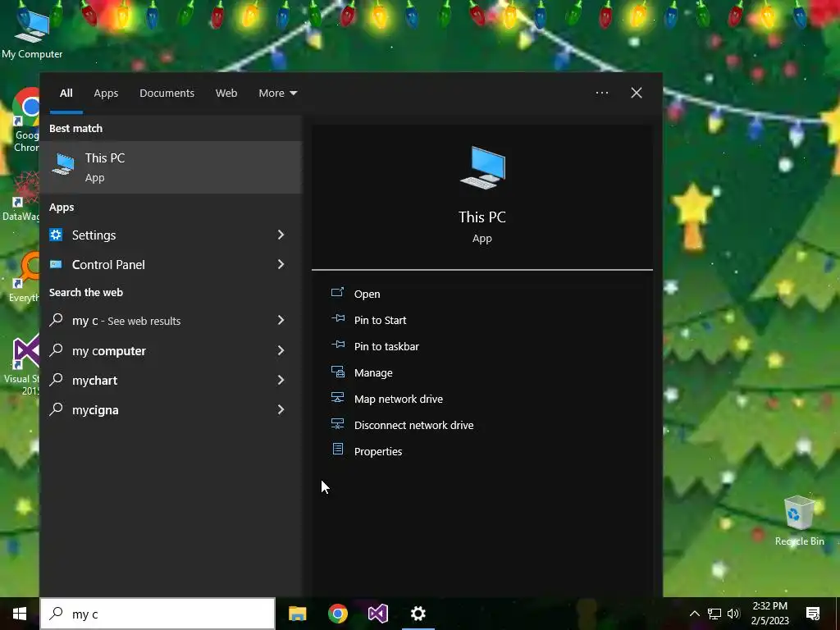The image size is (840, 630).
Task: Choose Map network drive
Action: click(398, 399)
